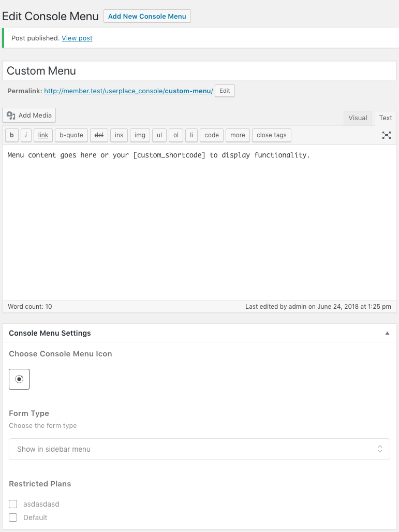Insert a hyperlink using the link button
Screen dimensions: 399x532
coord(43,135)
